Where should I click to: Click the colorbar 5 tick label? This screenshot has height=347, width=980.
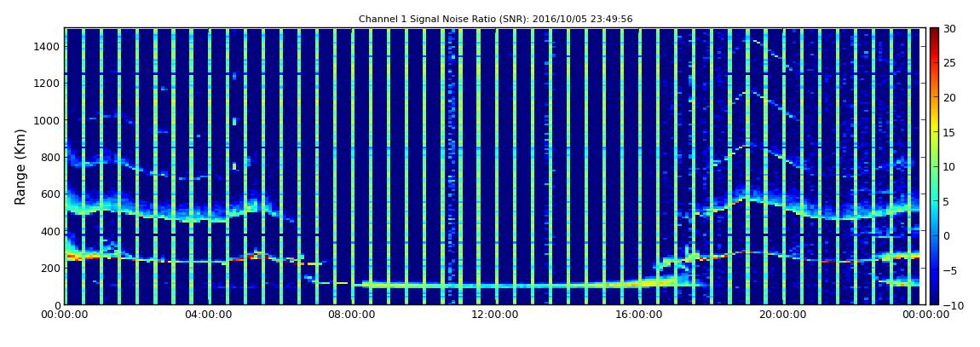947,201
